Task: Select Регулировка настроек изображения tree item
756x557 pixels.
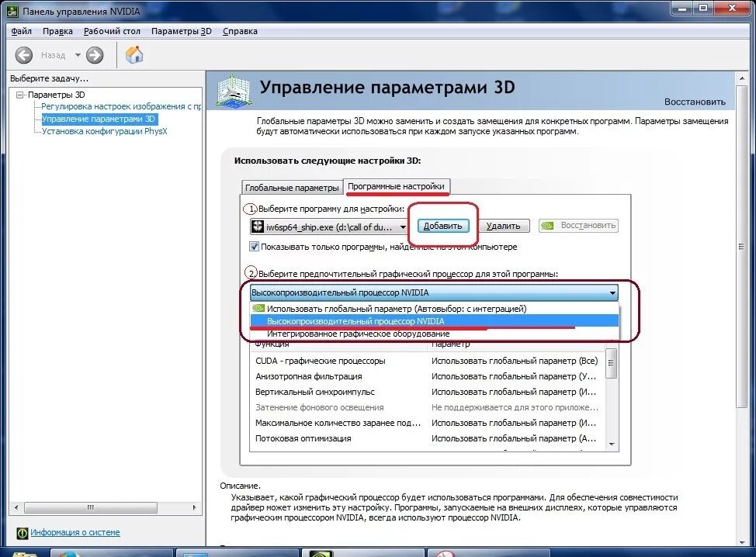Action: tap(121, 106)
